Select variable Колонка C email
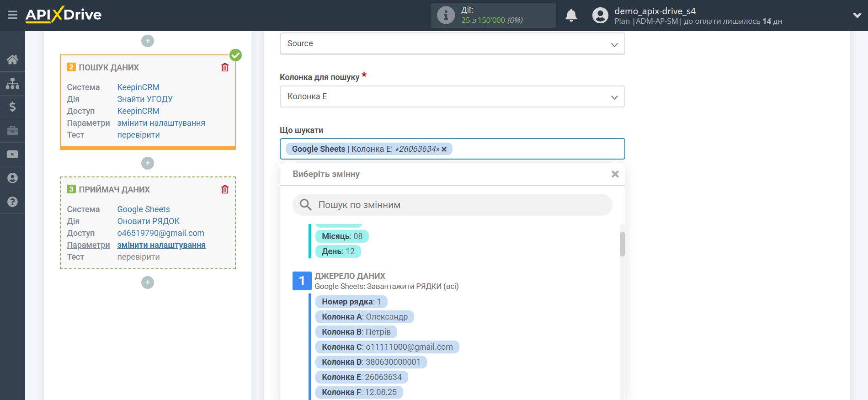This screenshot has height=400, width=868. (x=387, y=347)
